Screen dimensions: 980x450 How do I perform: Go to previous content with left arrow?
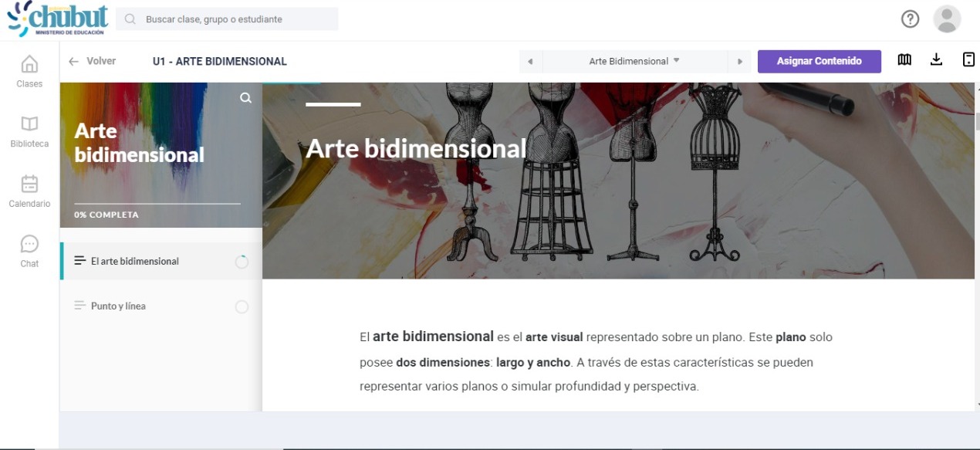pyautogui.click(x=530, y=62)
